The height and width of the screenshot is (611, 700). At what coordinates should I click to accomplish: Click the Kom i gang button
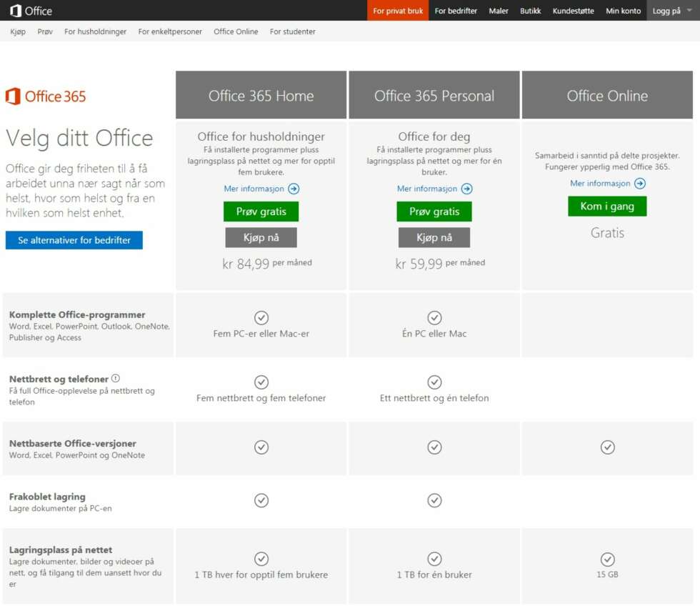point(607,207)
